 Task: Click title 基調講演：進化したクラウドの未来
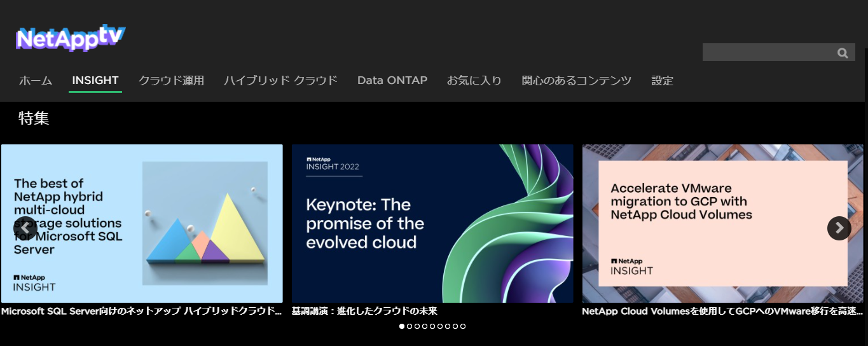[x=365, y=312]
